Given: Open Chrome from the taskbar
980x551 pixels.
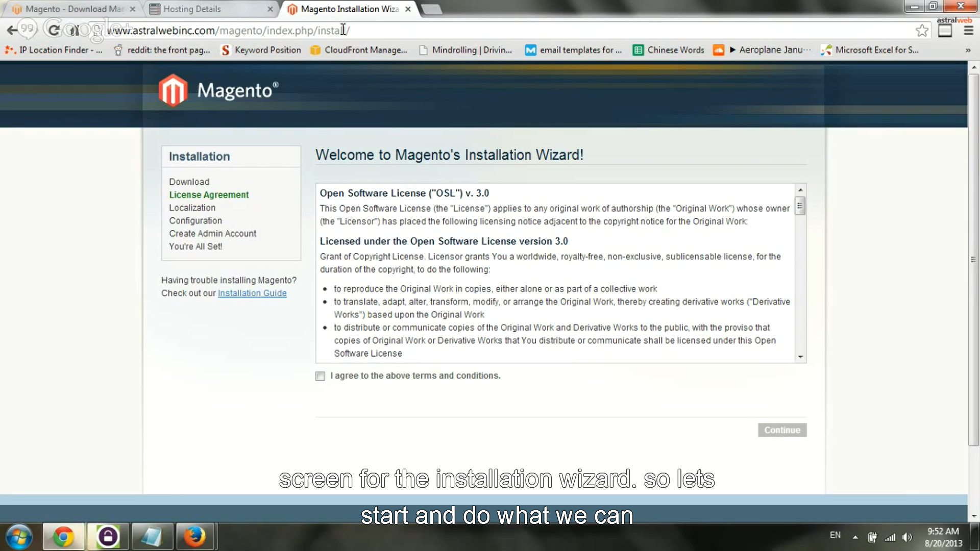Looking at the screenshot, I should 63,537.
